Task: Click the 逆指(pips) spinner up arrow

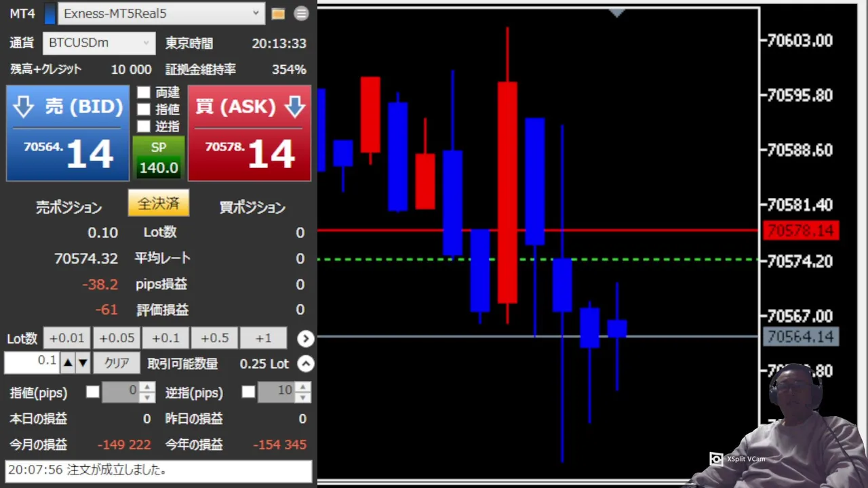Action: coord(303,387)
